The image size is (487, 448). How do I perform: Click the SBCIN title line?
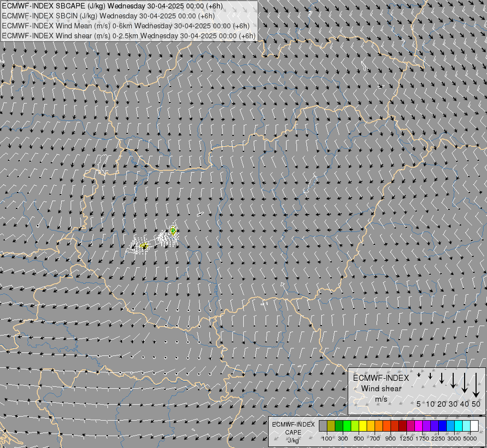coord(108,16)
